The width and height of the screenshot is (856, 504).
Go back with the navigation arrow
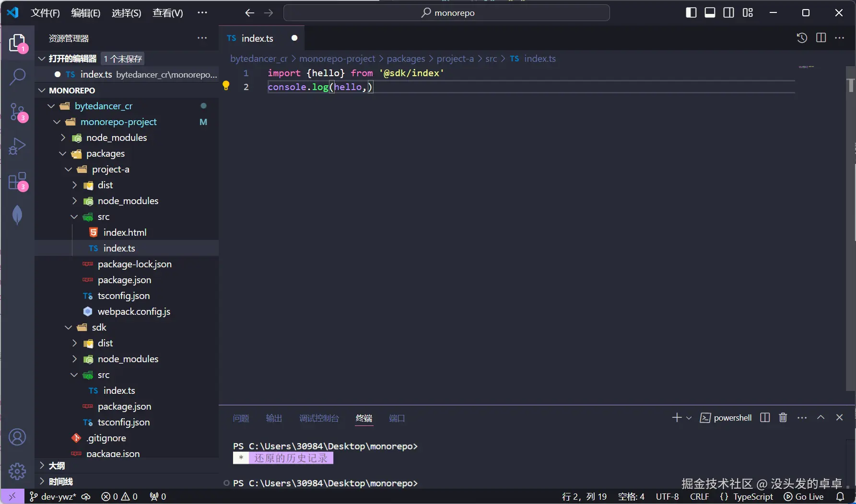[249, 13]
